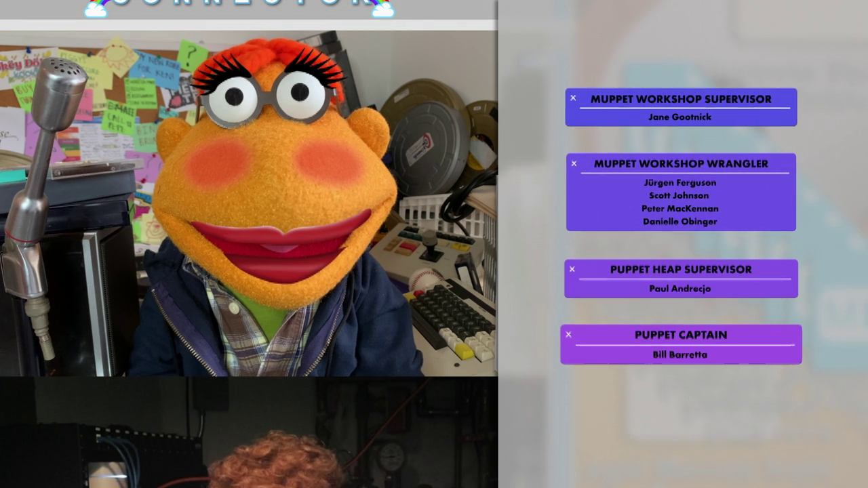
Task: Close the Muppet Workshop Wrangler card
Action: pos(574,163)
